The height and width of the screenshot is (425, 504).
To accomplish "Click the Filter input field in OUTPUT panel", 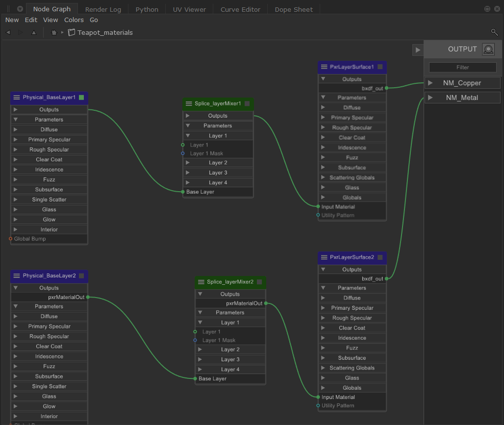I will click(462, 67).
